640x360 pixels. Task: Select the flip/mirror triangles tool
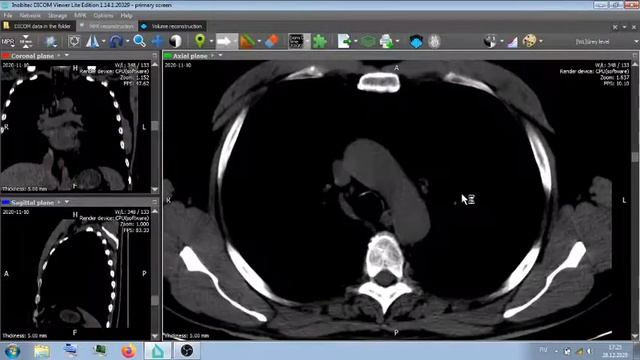point(93,41)
